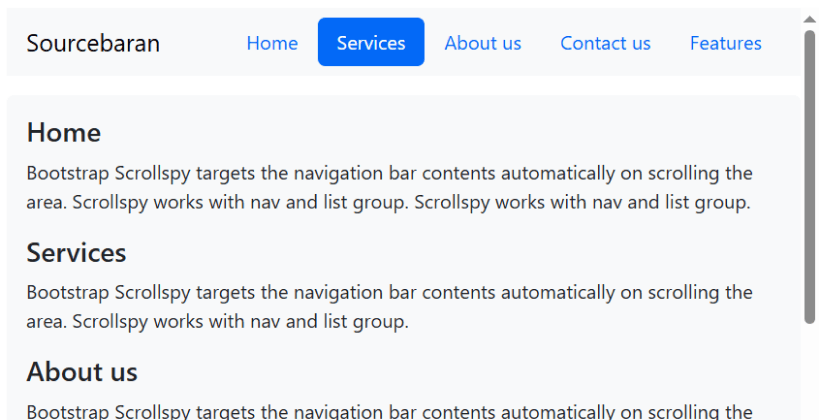The height and width of the screenshot is (420, 820).
Task: Click the Home section heading
Action: point(64,133)
